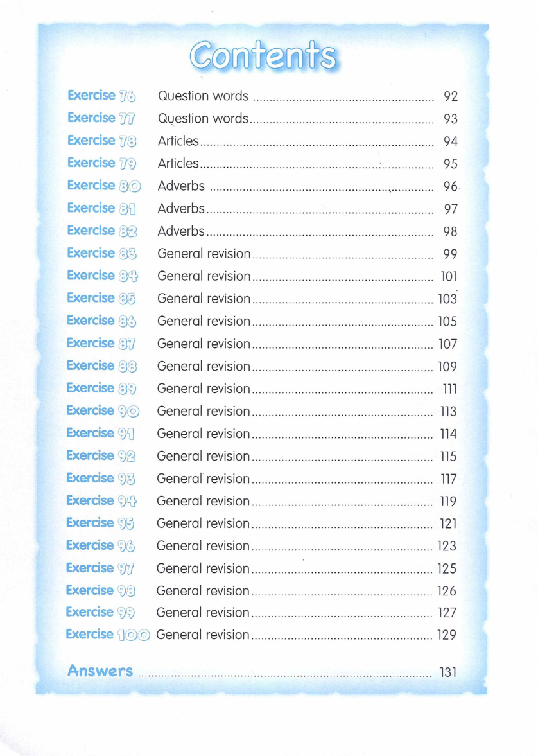This screenshot has height=756, width=538.
Task: Click the Contents heading
Action: (x=263, y=55)
